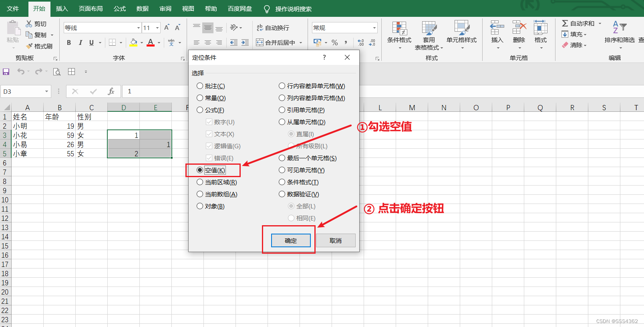Image resolution: width=644 pixels, height=327 pixels.
Task: Click the Cut scissors icon
Action: coord(29,24)
